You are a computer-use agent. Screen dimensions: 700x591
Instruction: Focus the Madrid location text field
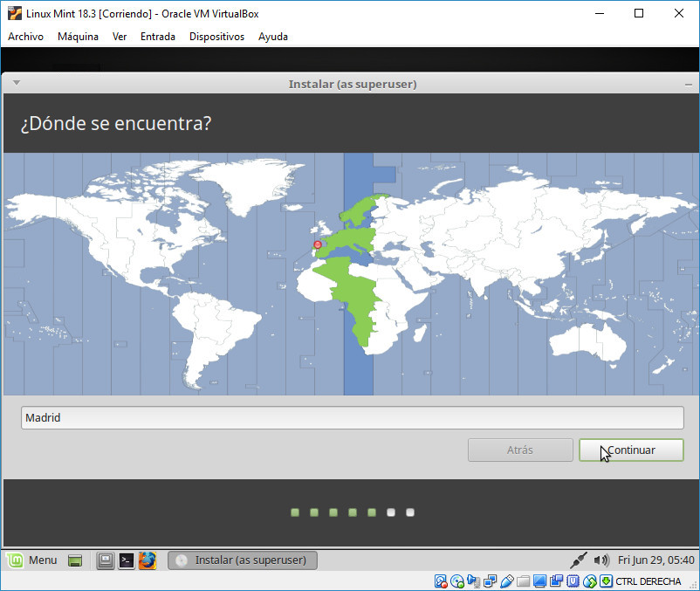pos(353,418)
